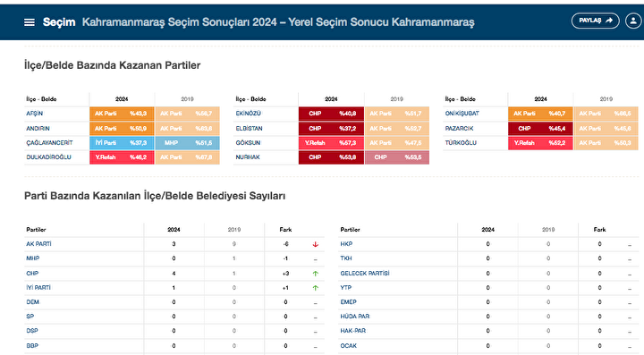This screenshot has height=355, width=644.
Task: Click the dark red CHP 2024 cell for NURHAK
Action: [x=331, y=157]
